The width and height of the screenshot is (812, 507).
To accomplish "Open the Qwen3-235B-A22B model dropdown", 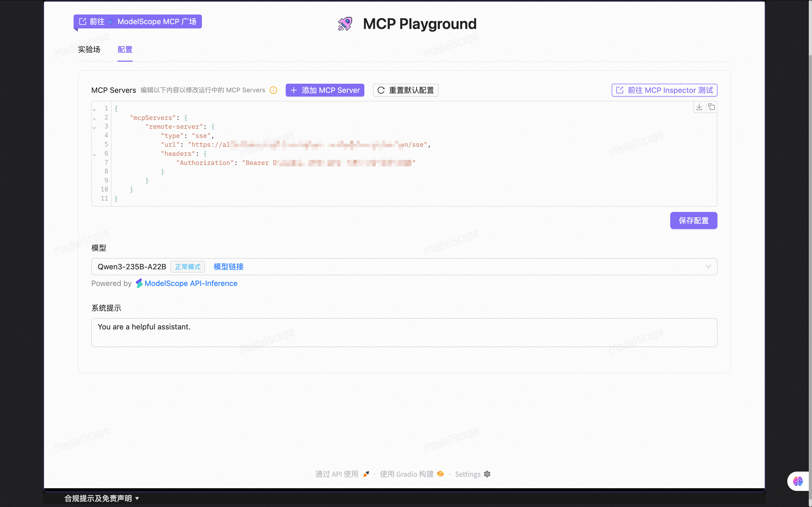I will tap(708, 267).
